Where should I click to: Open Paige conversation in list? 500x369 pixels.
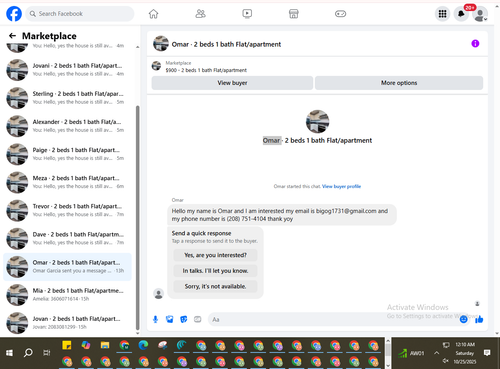point(67,154)
